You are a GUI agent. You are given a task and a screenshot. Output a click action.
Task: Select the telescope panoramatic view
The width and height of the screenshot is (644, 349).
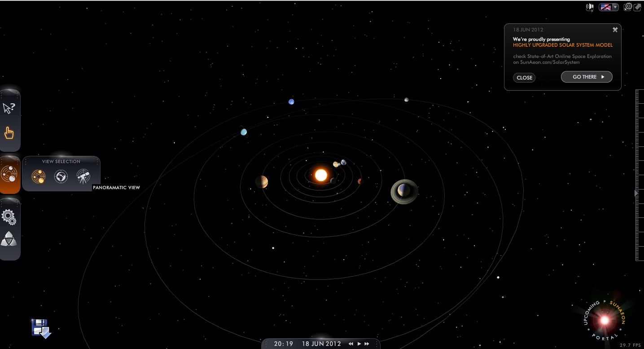[83, 177]
